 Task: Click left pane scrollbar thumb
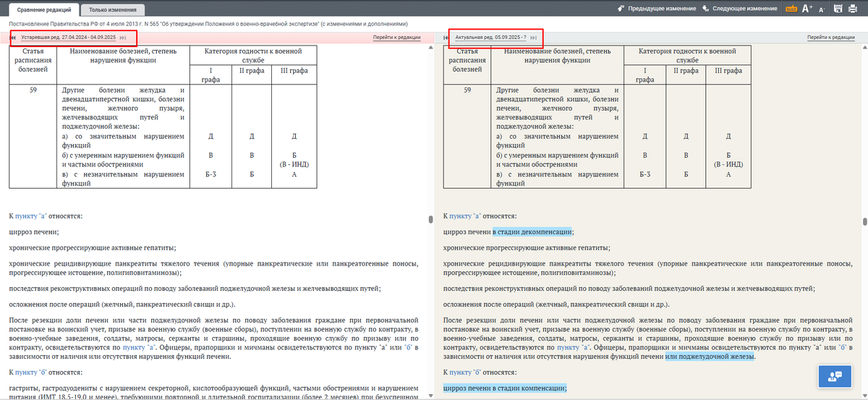pyautogui.click(x=431, y=219)
